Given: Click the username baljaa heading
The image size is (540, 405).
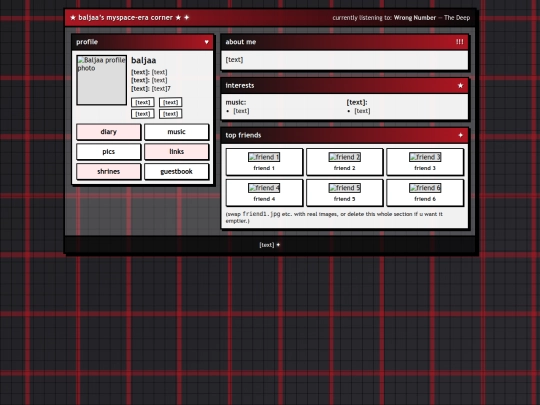Looking at the screenshot, I should tap(144, 61).
